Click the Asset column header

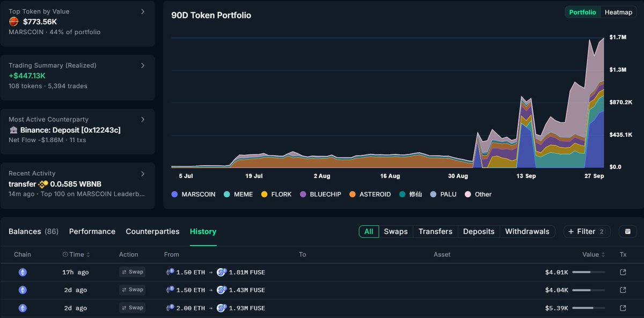[x=442, y=255]
